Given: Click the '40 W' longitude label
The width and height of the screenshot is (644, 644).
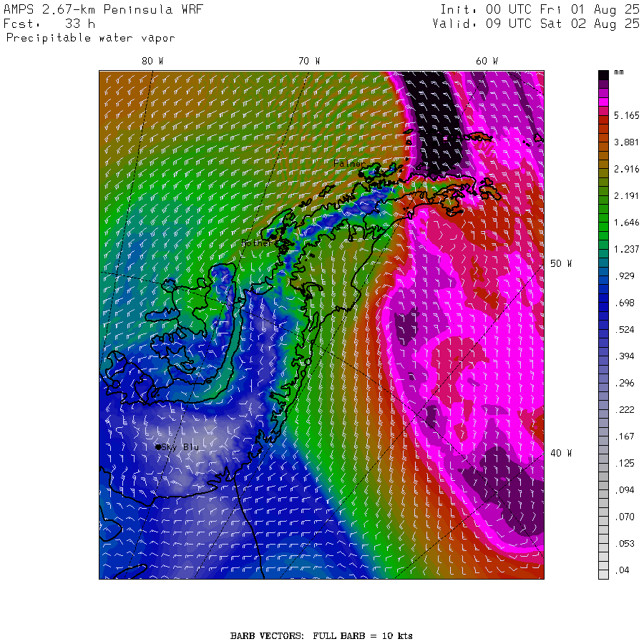Looking at the screenshot, I should (560, 454).
